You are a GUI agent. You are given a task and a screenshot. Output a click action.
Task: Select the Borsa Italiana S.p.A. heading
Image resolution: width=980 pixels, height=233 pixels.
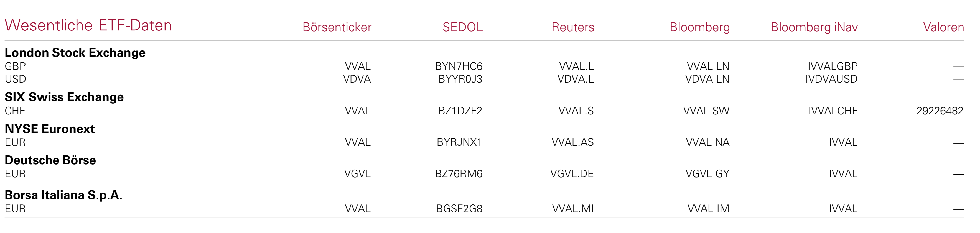point(63,195)
